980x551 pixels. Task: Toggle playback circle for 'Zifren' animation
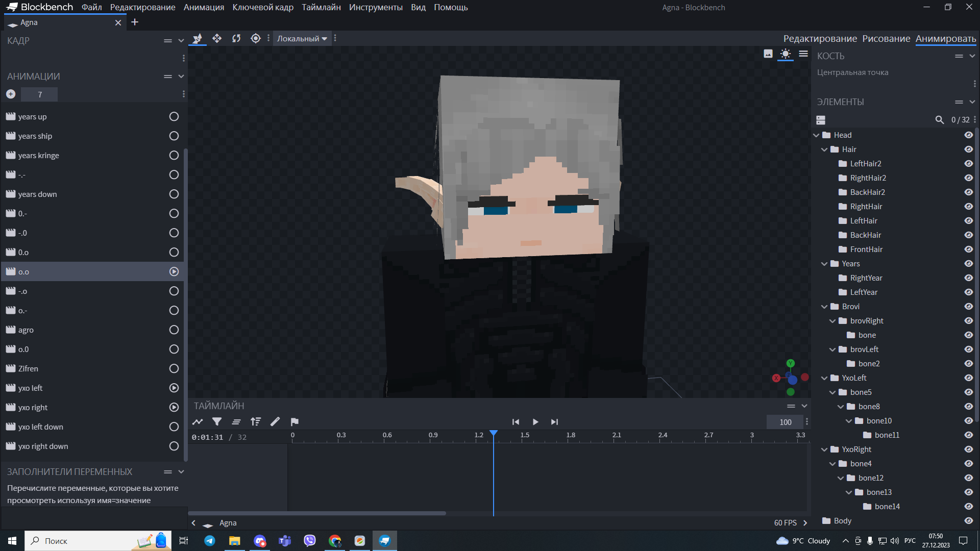tap(174, 369)
